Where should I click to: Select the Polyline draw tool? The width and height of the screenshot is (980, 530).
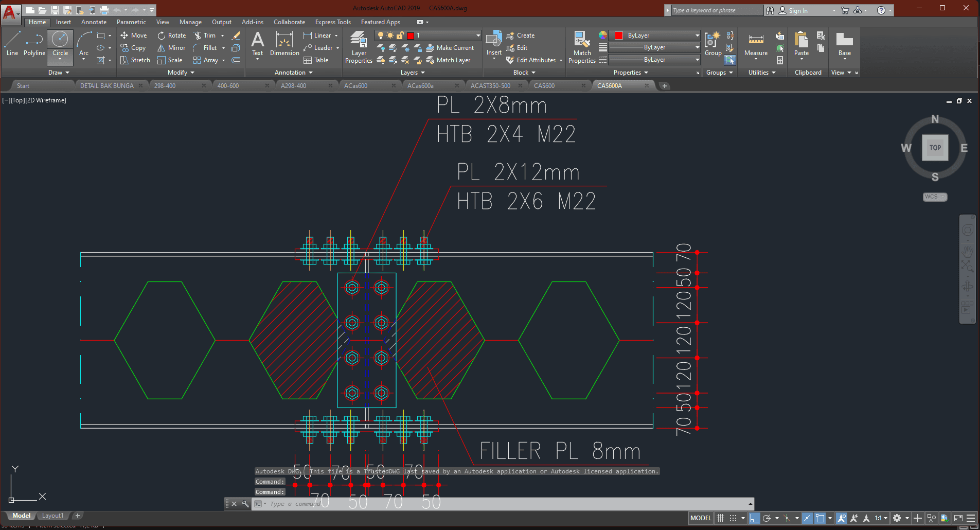34,43
